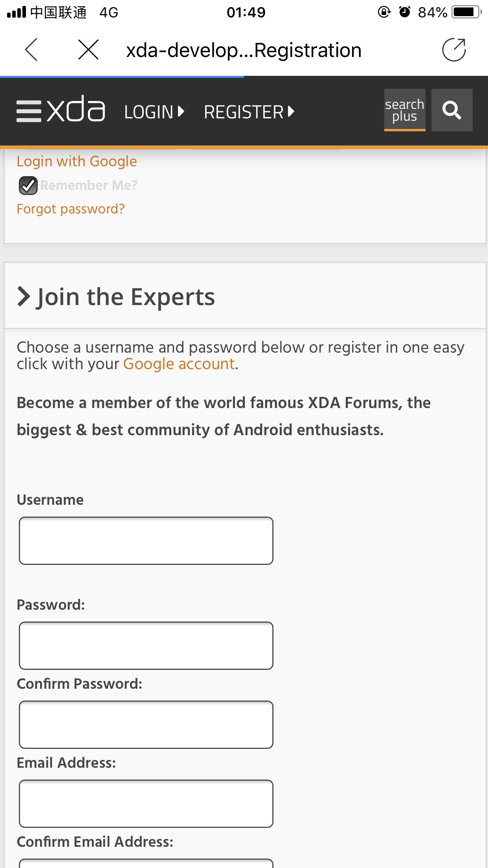The image size is (488, 868).
Task: Tap the browser back arrow
Action: click(x=31, y=50)
